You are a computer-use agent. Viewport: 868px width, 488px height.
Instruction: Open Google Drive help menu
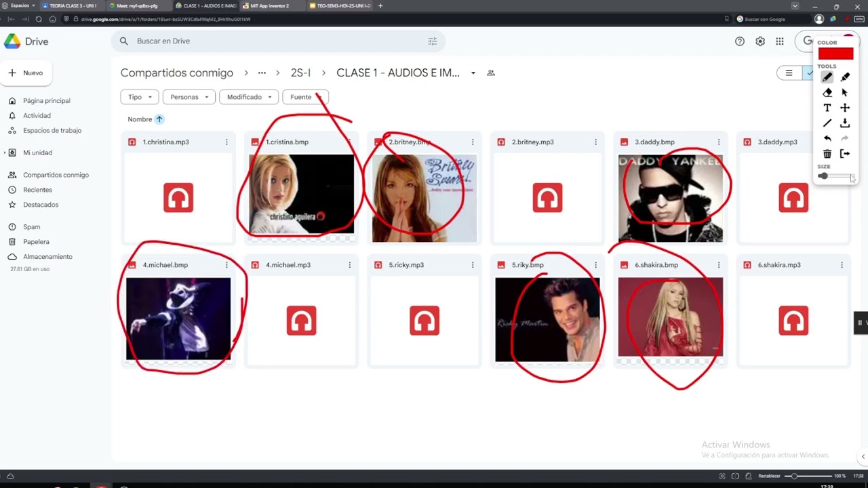(740, 41)
